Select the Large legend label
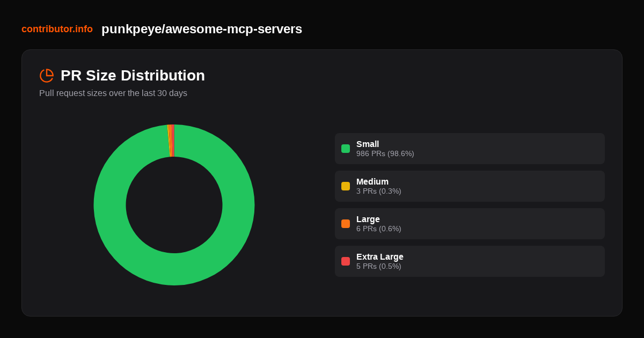 tap(368, 219)
